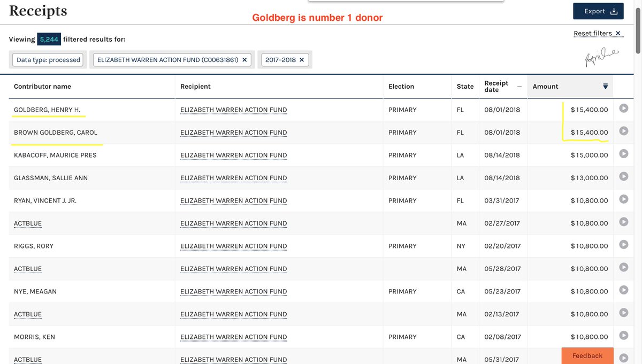Expand details for MORRIS, KEN row
Screen dimensions: 642x364
[623, 336]
